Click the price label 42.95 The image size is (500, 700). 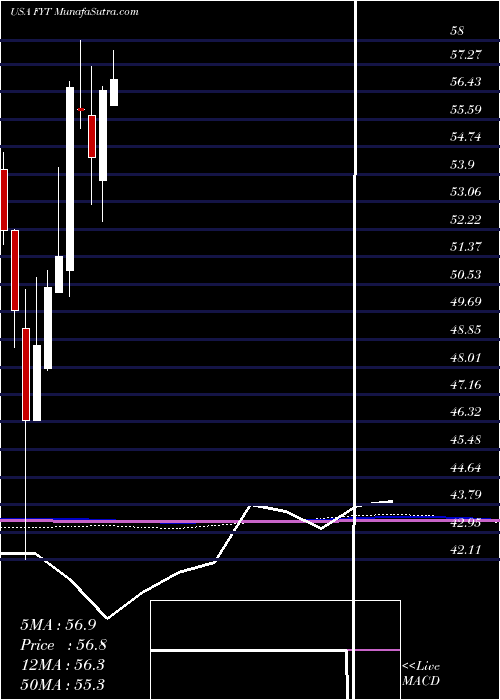coord(466,523)
